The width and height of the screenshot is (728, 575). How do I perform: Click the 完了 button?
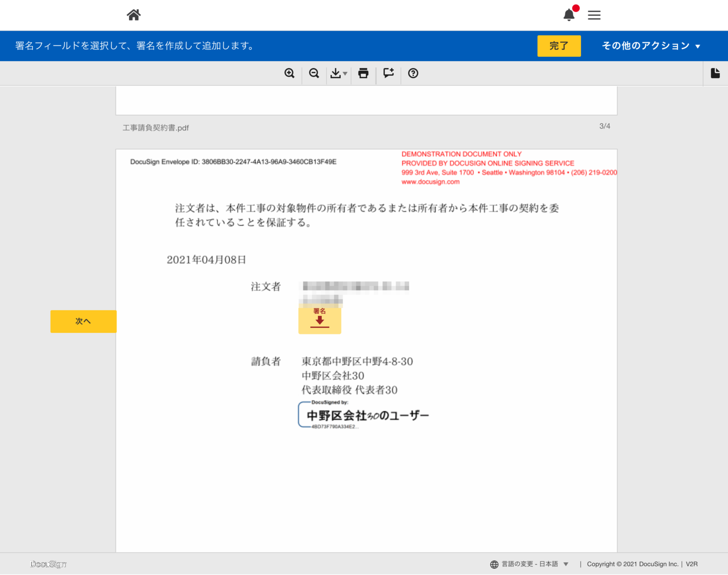559,45
